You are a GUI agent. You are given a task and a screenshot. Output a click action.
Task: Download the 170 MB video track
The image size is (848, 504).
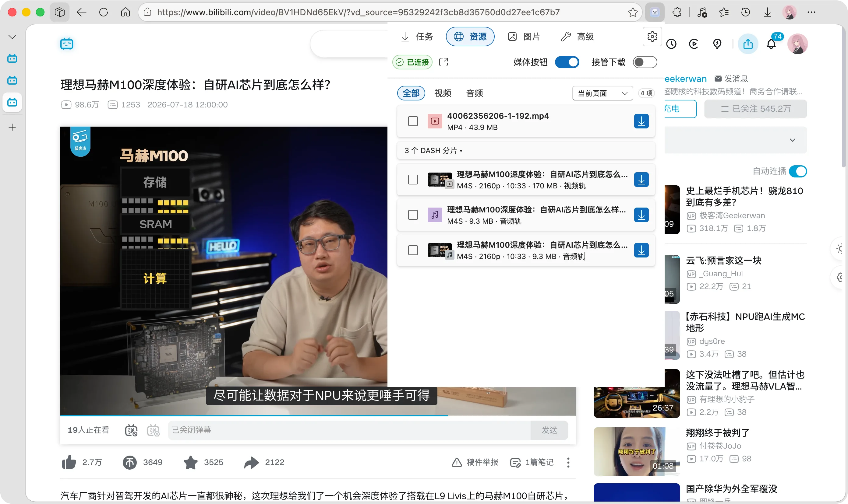pos(641,180)
